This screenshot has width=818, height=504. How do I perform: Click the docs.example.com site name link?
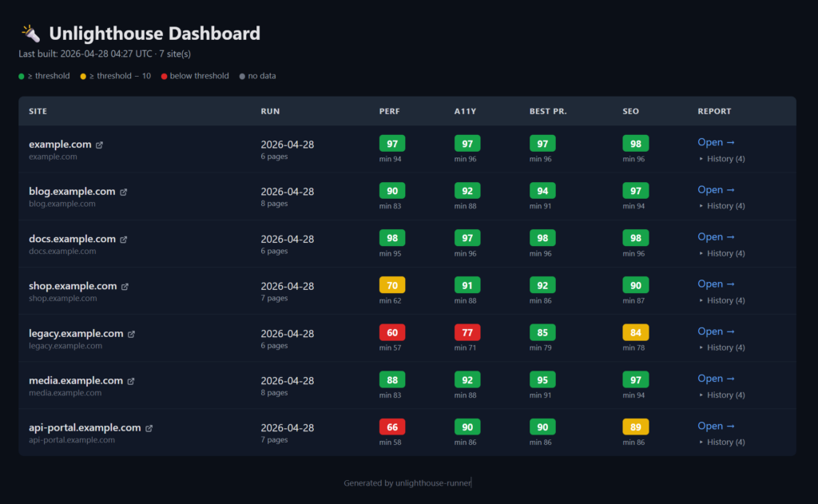click(x=72, y=239)
